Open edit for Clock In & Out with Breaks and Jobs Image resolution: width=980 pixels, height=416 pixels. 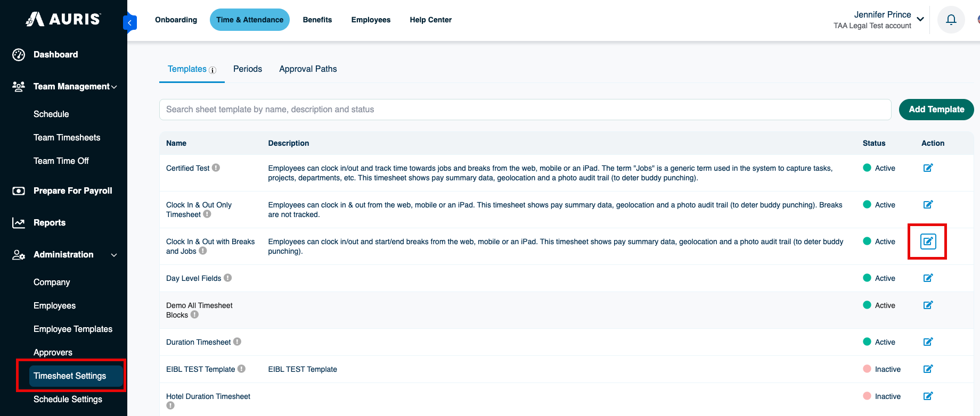tap(928, 242)
